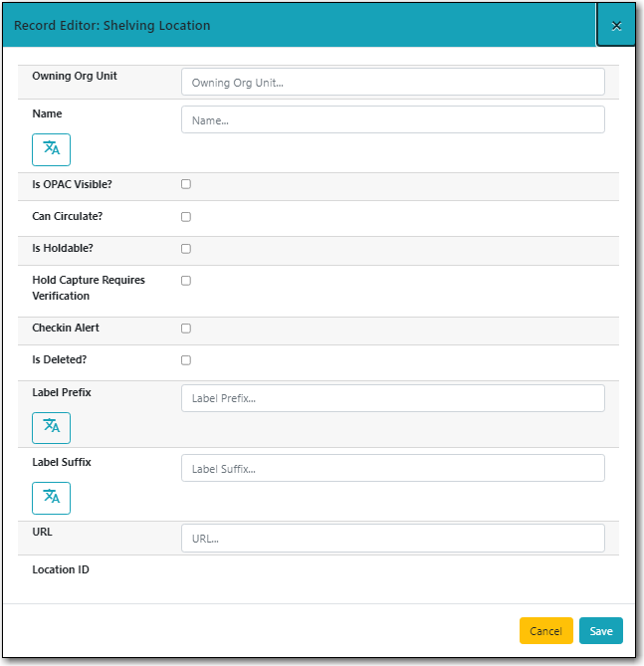Select the Is Deleted? label
The width and height of the screenshot is (644, 666).
59,359
